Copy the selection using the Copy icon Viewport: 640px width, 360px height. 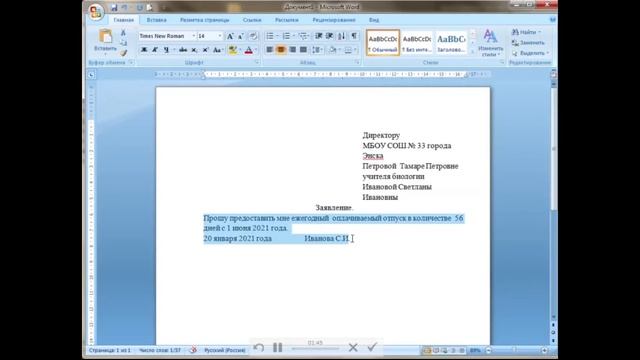tap(123, 43)
